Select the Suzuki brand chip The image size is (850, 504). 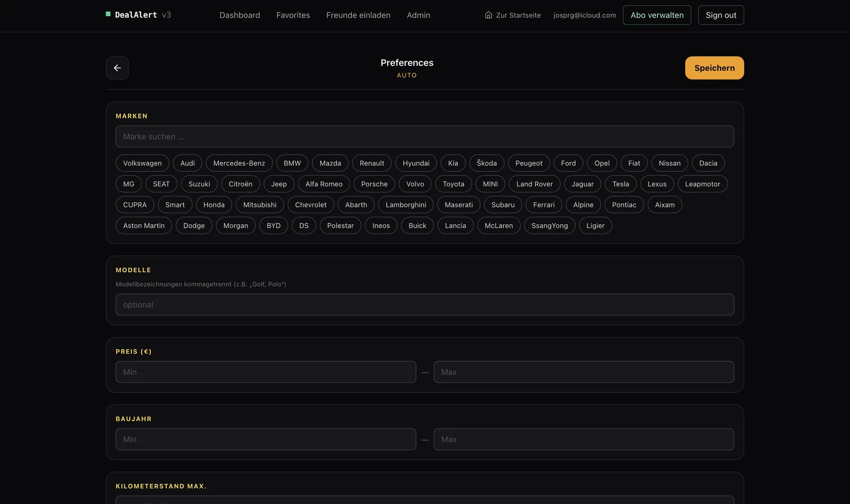(x=199, y=184)
